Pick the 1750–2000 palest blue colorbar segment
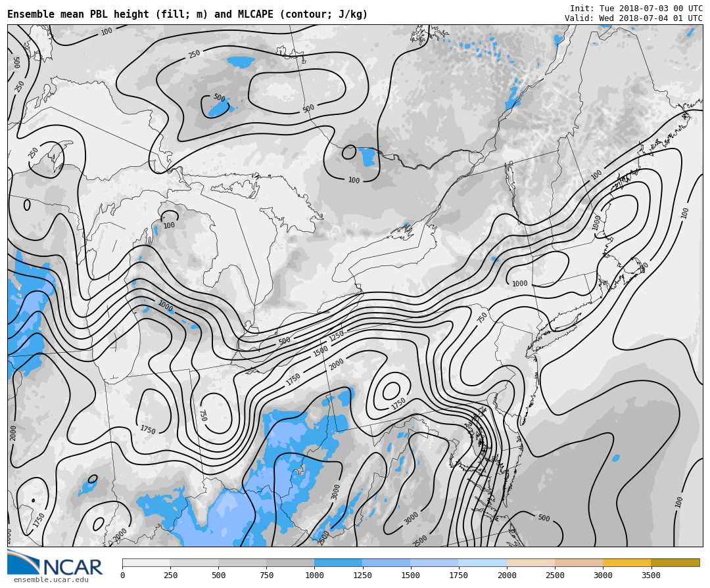The image size is (710, 588). [x=483, y=562]
